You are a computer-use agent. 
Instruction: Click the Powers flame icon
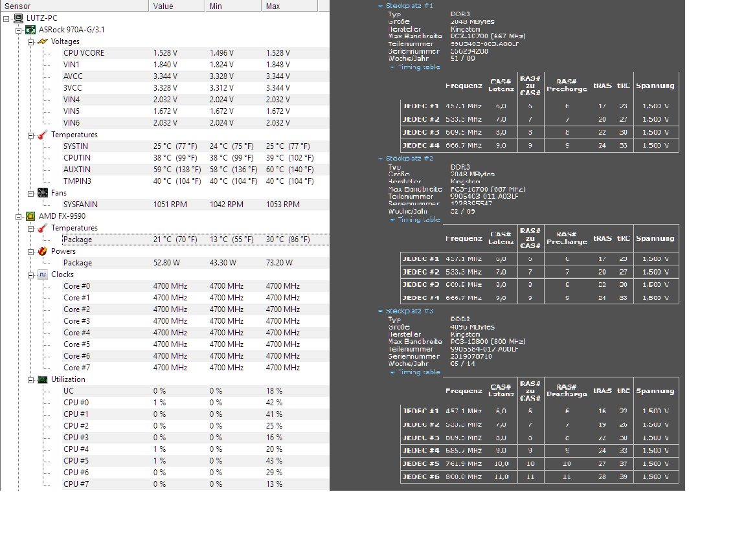(x=42, y=251)
